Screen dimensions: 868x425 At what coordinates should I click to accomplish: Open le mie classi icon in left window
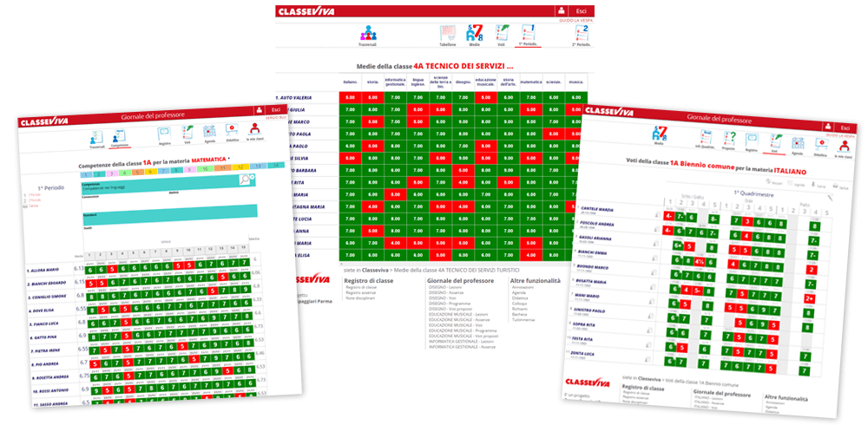click(x=254, y=132)
